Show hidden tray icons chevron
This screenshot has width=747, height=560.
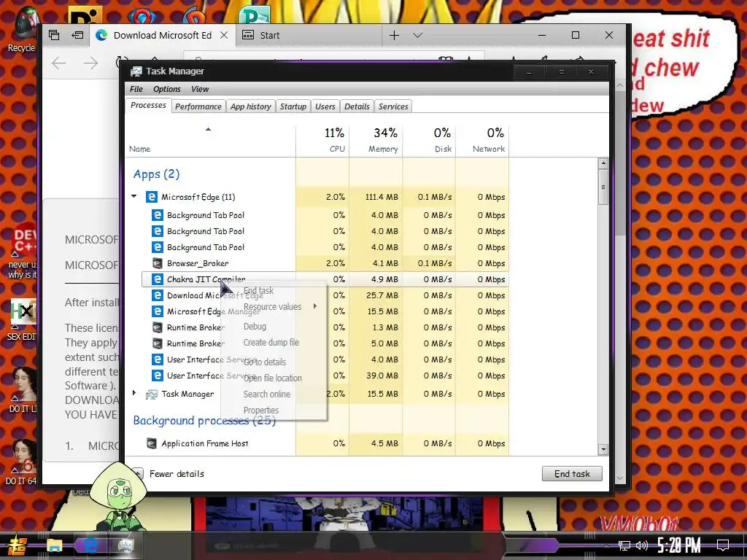606,545
